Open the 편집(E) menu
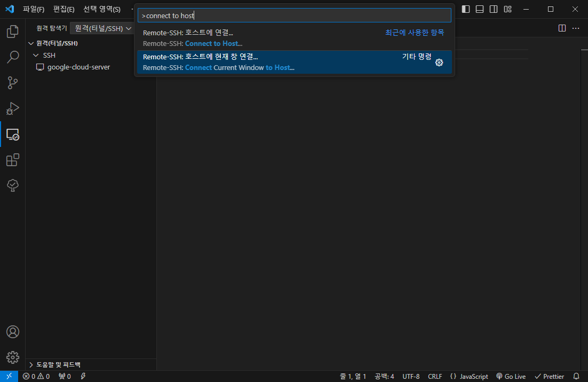The image size is (588, 382). pyautogui.click(x=63, y=9)
